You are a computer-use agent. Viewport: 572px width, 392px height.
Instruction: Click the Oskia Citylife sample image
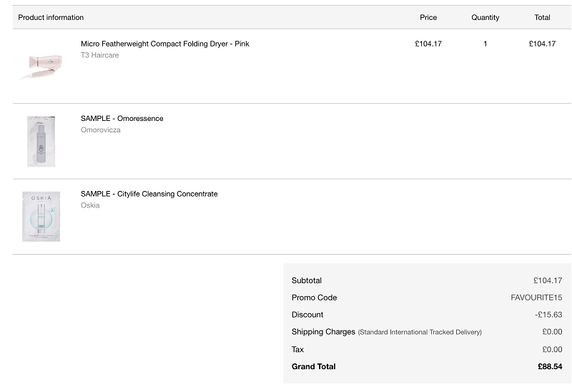click(x=41, y=216)
